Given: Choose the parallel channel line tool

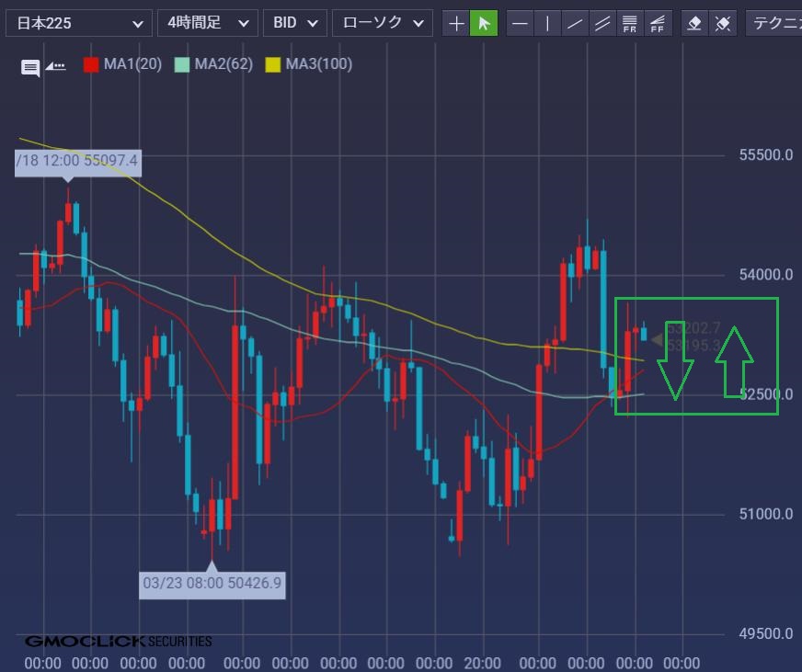Looking at the screenshot, I should [603, 23].
